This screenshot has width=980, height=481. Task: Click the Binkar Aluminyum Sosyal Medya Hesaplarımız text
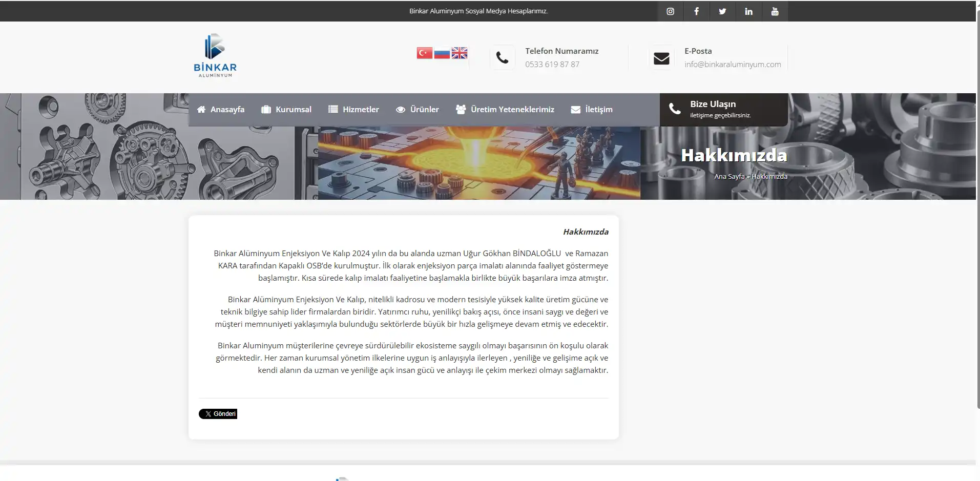[x=478, y=11]
